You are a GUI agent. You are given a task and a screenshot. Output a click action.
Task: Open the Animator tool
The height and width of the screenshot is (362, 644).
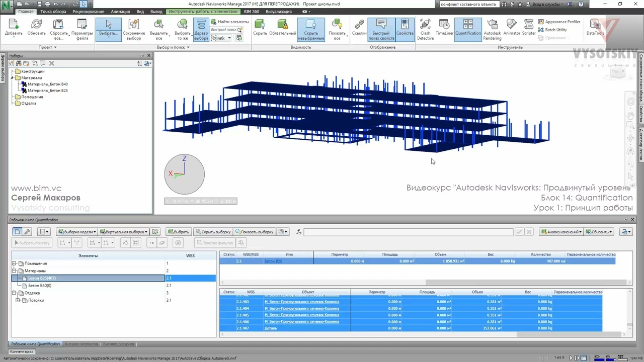pos(512,29)
